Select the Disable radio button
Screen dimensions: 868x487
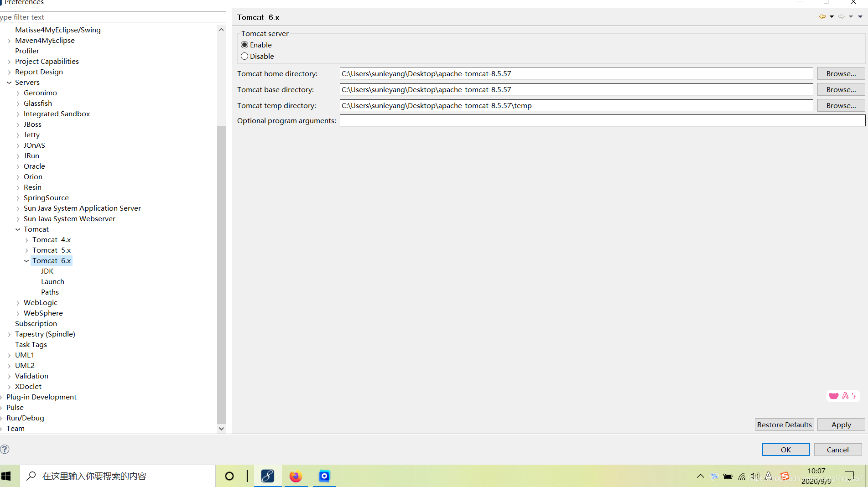[244, 56]
